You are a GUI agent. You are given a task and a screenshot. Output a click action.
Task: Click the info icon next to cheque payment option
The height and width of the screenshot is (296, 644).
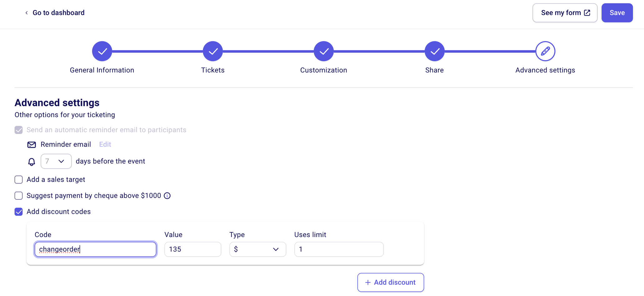pos(167,195)
